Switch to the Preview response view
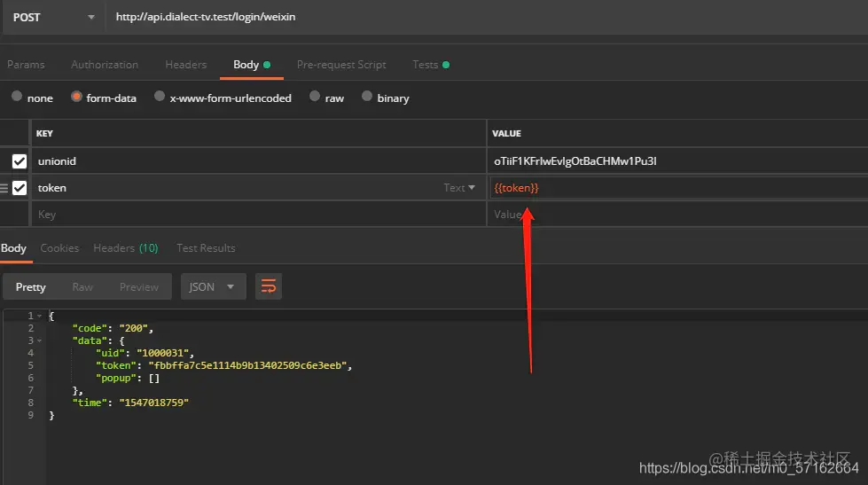Screen dimensions: 868x485 pyautogui.click(x=139, y=286)
